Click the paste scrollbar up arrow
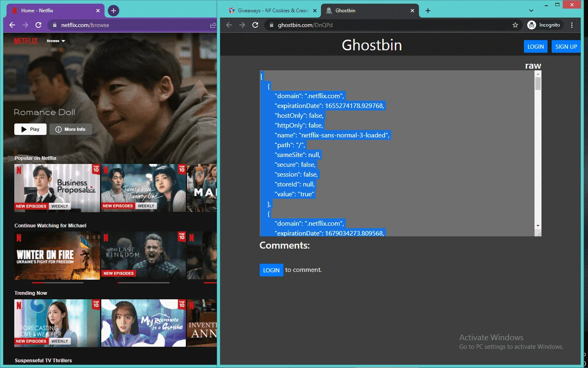 (538, 74)
